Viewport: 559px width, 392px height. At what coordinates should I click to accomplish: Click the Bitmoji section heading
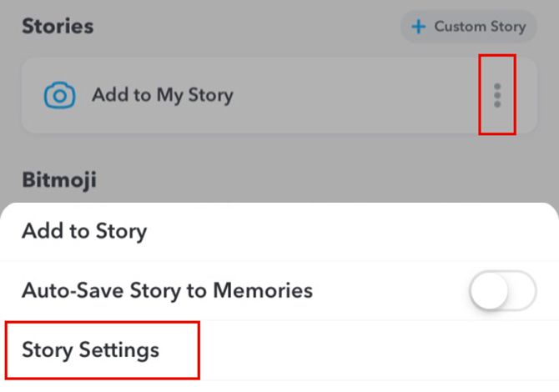tap(58, 179)
